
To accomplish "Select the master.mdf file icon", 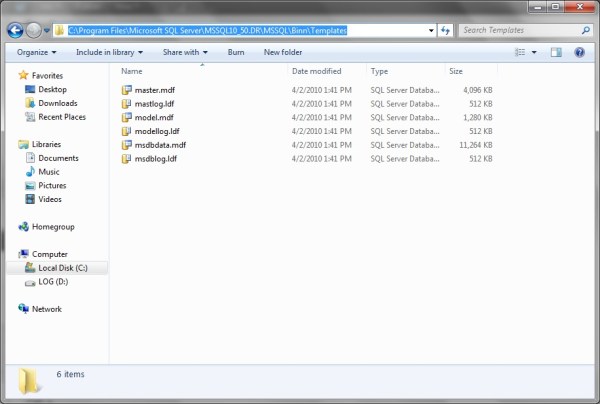I will (x=126, y=89).
